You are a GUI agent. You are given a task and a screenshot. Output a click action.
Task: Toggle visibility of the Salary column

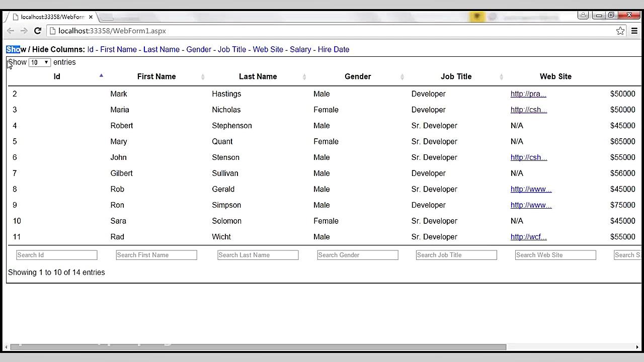click(300, 49)
